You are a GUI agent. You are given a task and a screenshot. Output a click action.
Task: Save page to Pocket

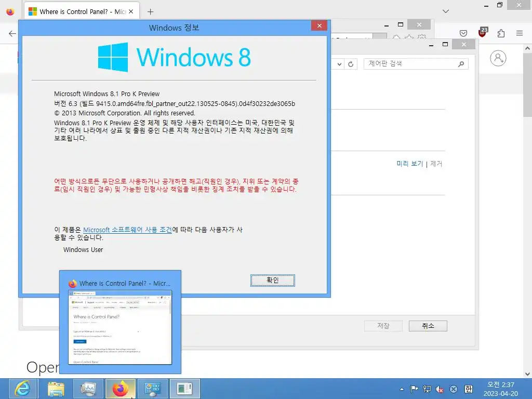pyautogui.click(x=463, y=33)
